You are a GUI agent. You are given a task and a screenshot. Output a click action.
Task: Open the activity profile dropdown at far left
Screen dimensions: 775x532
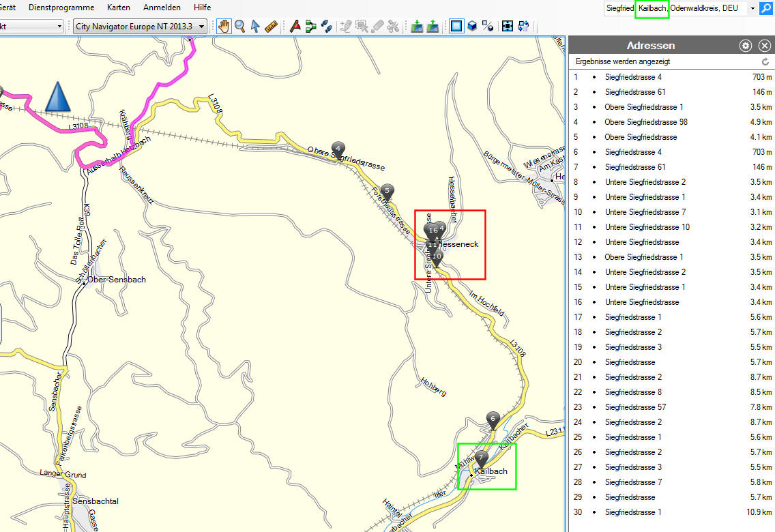59,27
